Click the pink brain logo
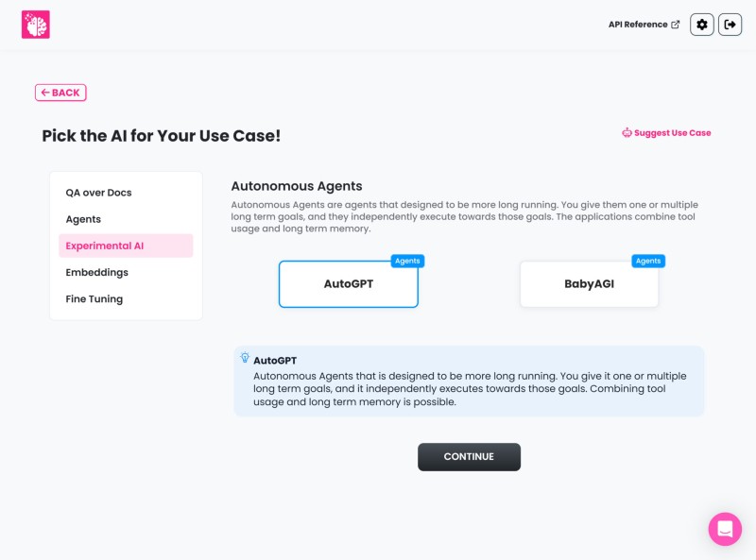This screenshot has width=756, height=560. tap(36, 25)
